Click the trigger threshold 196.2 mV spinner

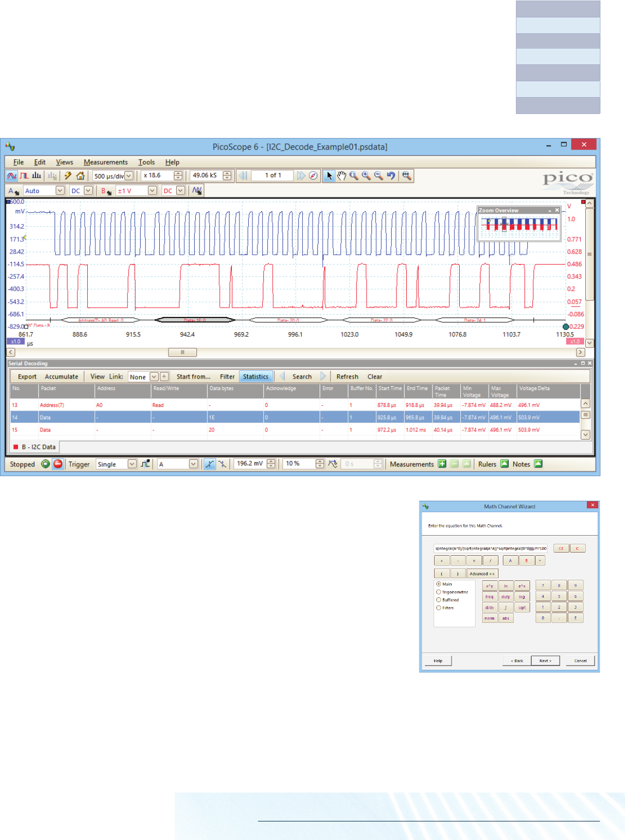(271, 464)
